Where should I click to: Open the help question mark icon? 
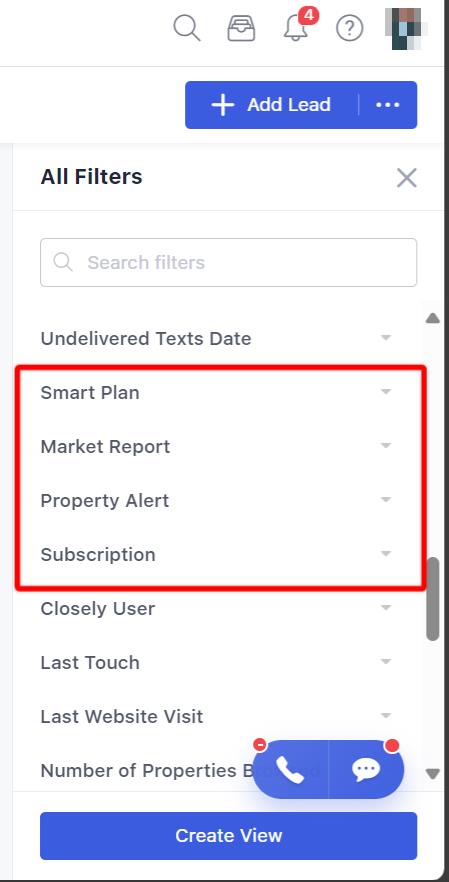[x=349, y=28]
